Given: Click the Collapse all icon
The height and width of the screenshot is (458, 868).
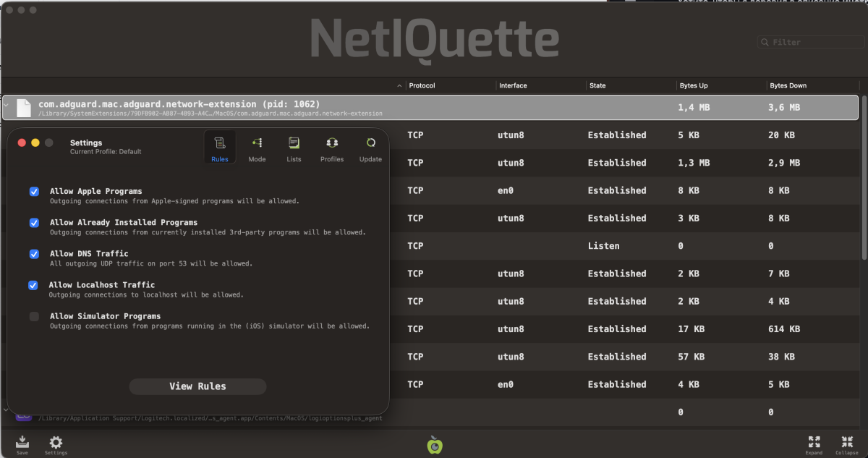Looking at the screenshot, I should click(846, 444).
